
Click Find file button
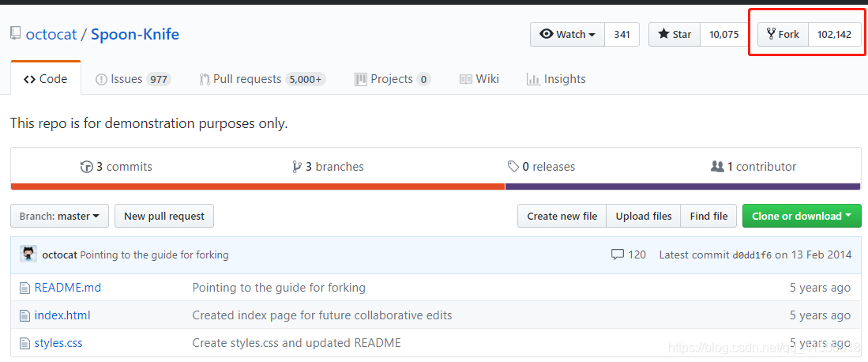(x=708, y=216)
